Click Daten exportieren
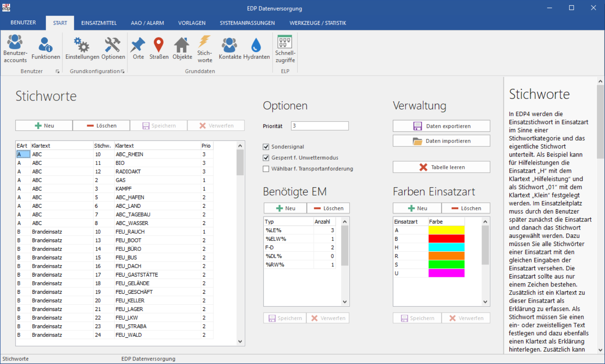 [x=441, y=126]
